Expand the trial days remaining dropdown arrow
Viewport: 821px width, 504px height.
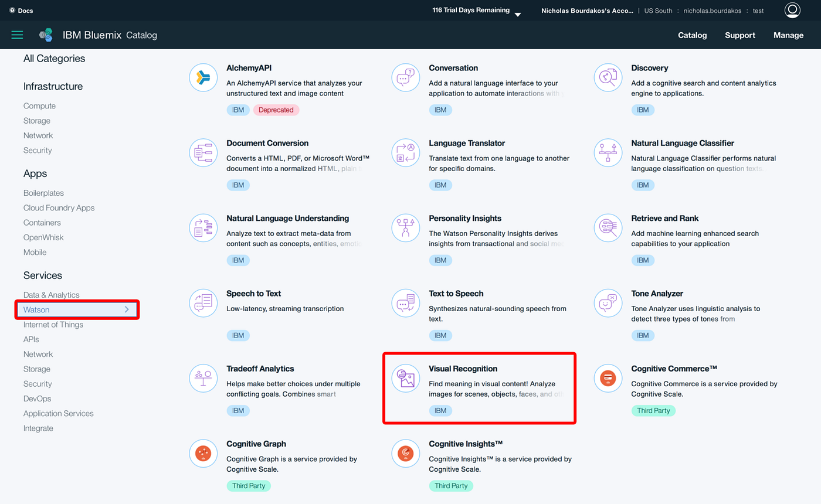(x=518, y=15)
